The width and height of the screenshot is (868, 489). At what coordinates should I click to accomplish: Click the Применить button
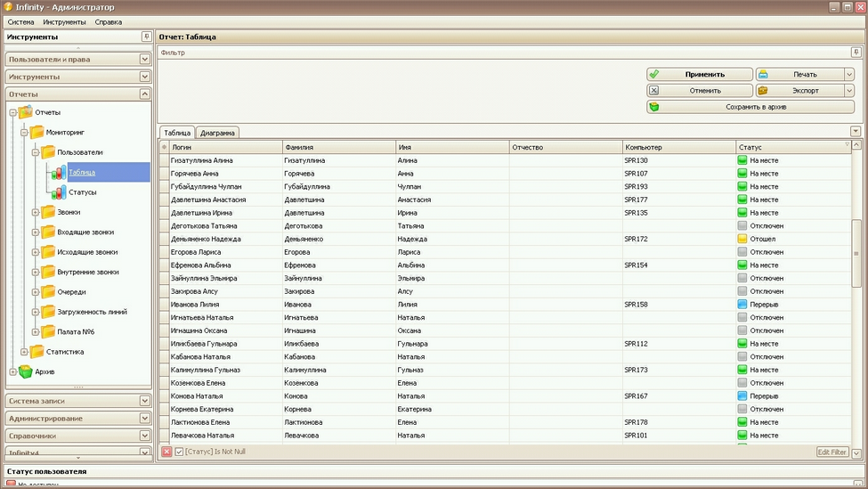(699, 74)
